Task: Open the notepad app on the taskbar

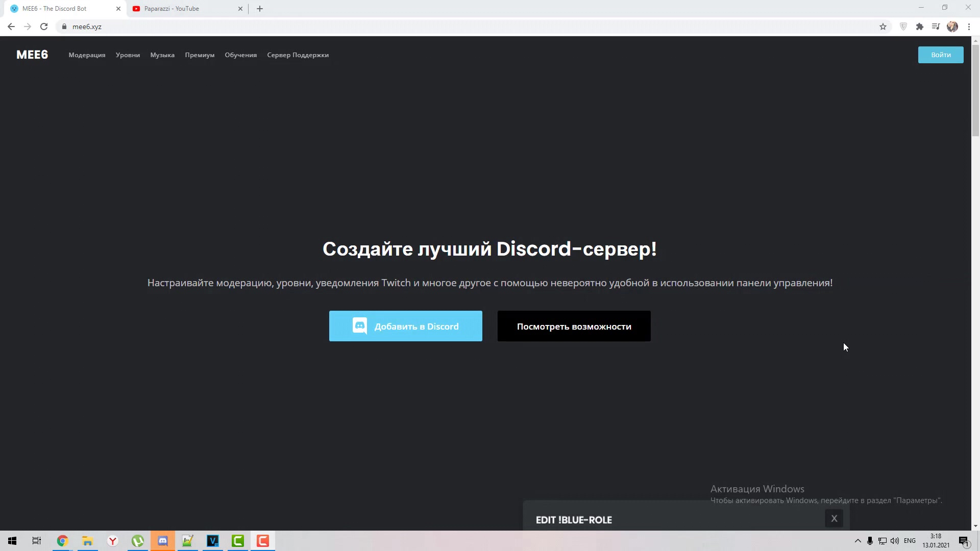Action: [x=187, y=541]
